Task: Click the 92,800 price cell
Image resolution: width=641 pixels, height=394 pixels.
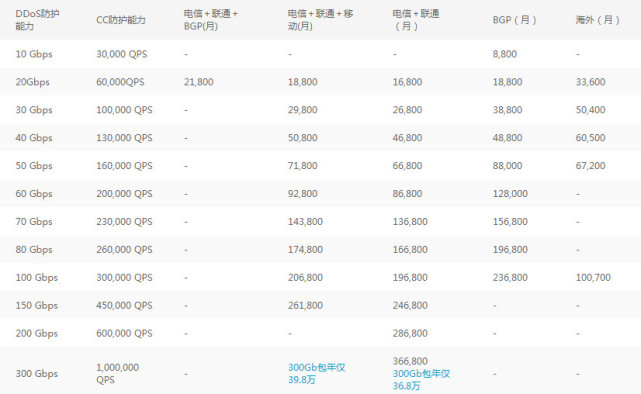Action: [303, 194]
